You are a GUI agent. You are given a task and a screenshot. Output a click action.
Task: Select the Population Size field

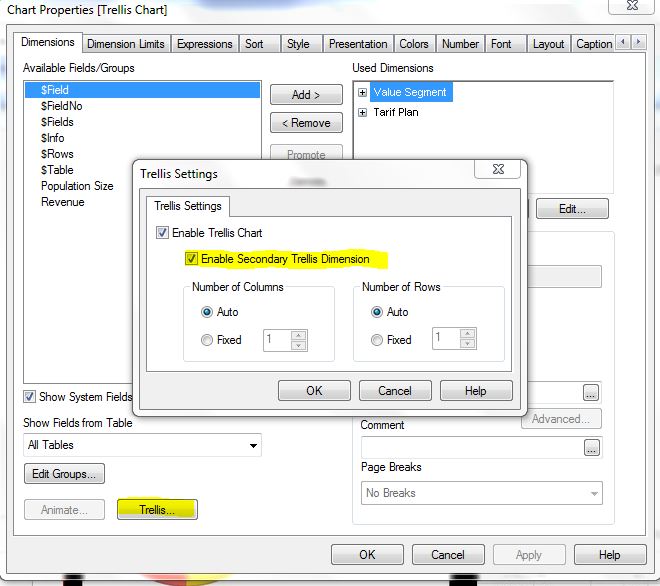78,186
